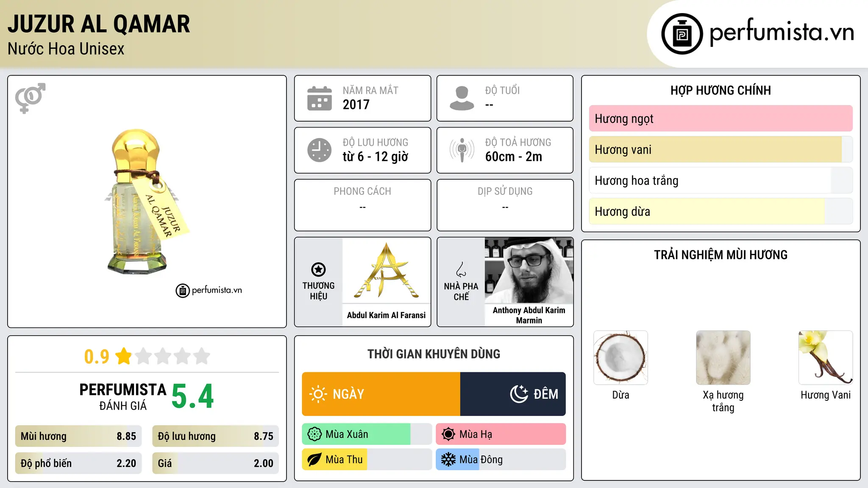
Task: Select the sun icon for Mùa Hạ
Action: pyautogui.click(x=448, y=434)
